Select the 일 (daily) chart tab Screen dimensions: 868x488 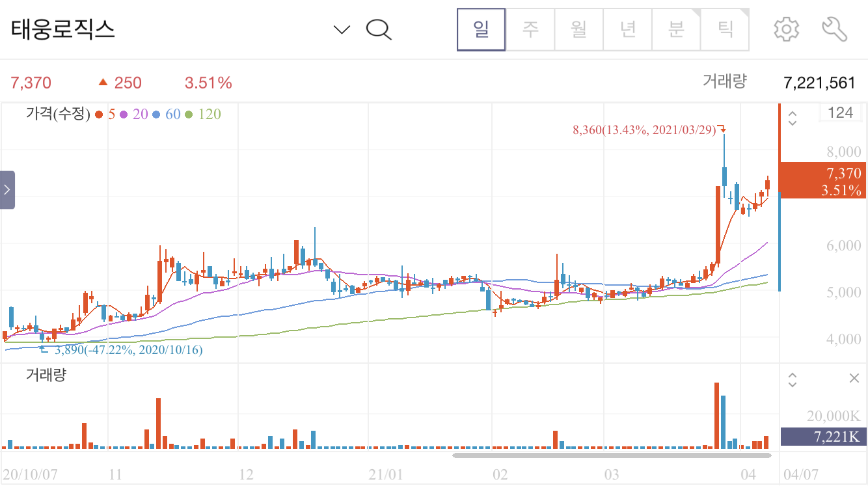[481, 29]
